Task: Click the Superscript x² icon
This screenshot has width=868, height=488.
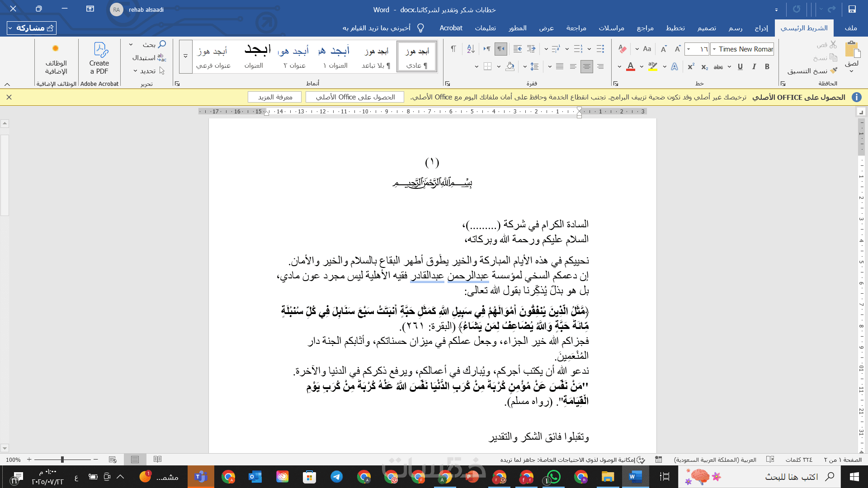Action: (691, 67)
